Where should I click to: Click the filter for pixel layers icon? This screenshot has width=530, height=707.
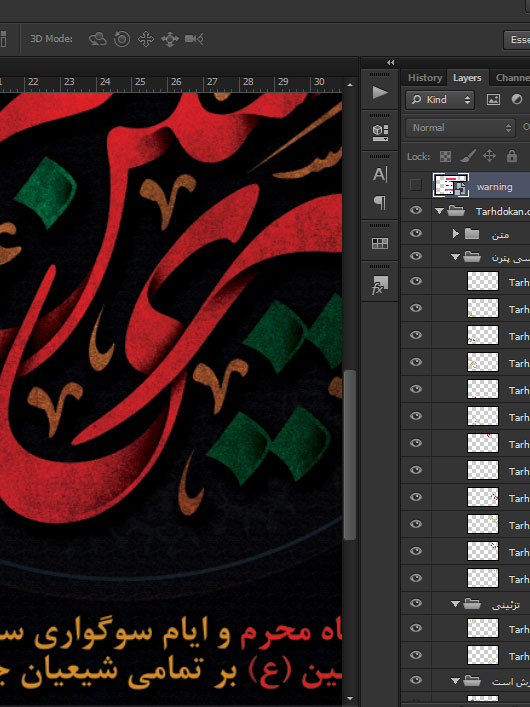[x=493, y=100]
